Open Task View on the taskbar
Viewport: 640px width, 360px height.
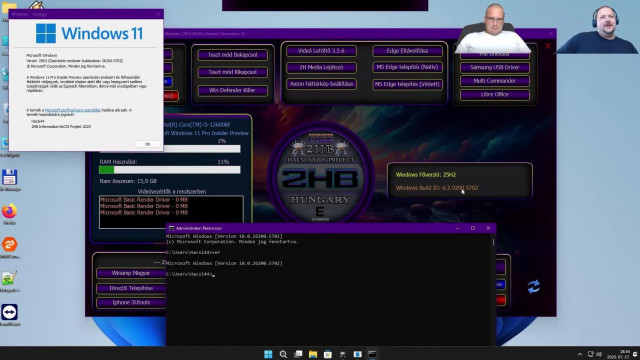click(x=298, y=354)
